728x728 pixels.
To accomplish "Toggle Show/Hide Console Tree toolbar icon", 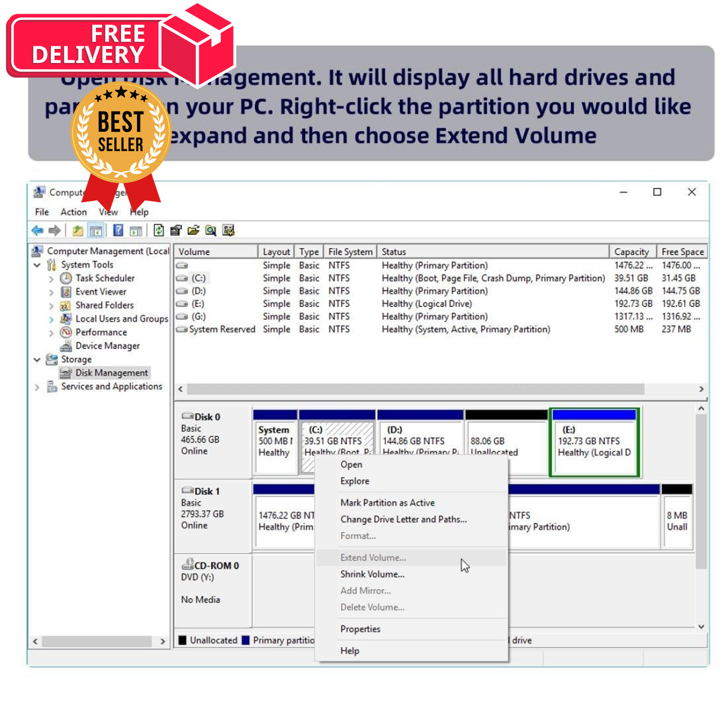I will [96, 230].
